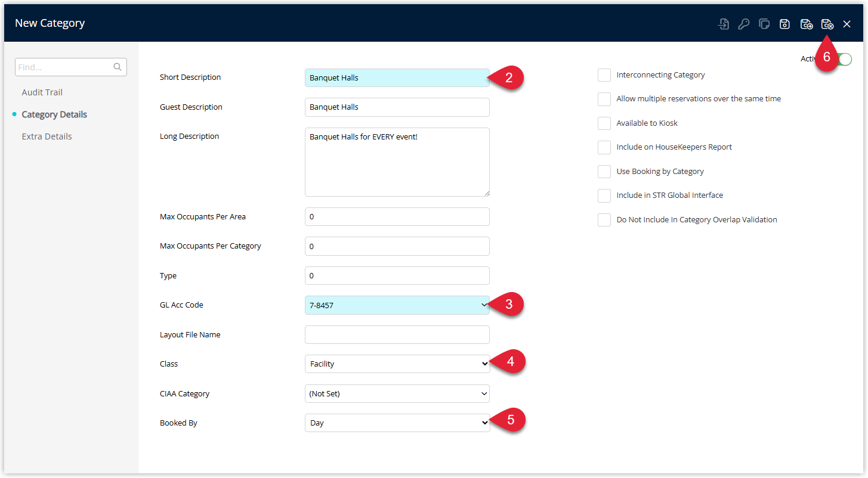Click the Guest Description field
Screen dimensions: 868x478
tap(397, 107)
